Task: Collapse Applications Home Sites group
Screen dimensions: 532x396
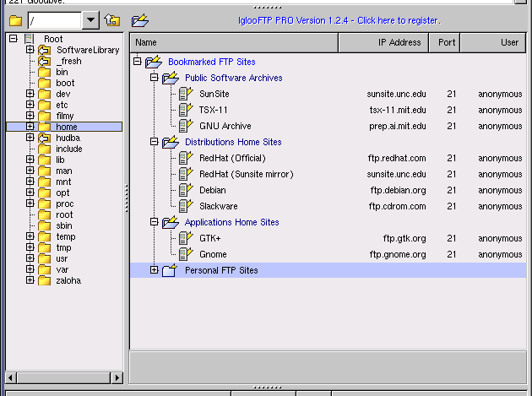Action: click(x=154, y=222)
